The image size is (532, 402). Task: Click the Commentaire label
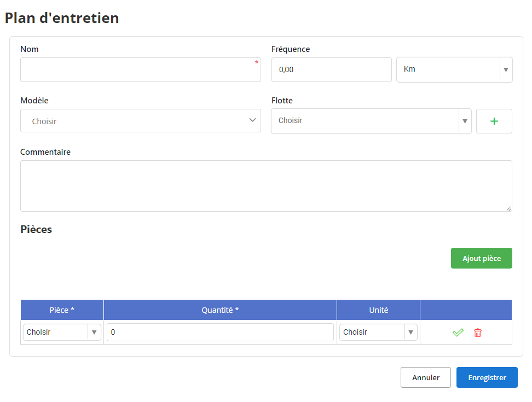(45, 152)
